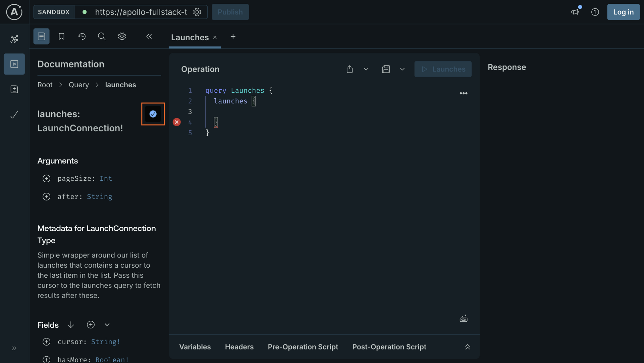The width and height of the screenshot is (644, 363).
Task: Expand the save operation dropdown chevron
Action: click(x=402, y=69)
